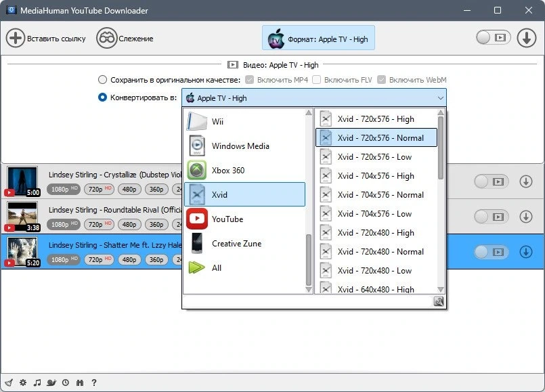Click the format search input field
The image size is (545, 392).
pyautogui.click(x=307, y=301)
